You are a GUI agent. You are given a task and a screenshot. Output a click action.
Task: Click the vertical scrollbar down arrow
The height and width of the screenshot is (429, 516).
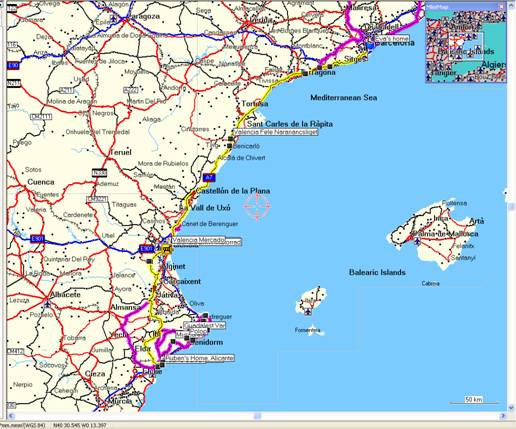click(512, 408)
